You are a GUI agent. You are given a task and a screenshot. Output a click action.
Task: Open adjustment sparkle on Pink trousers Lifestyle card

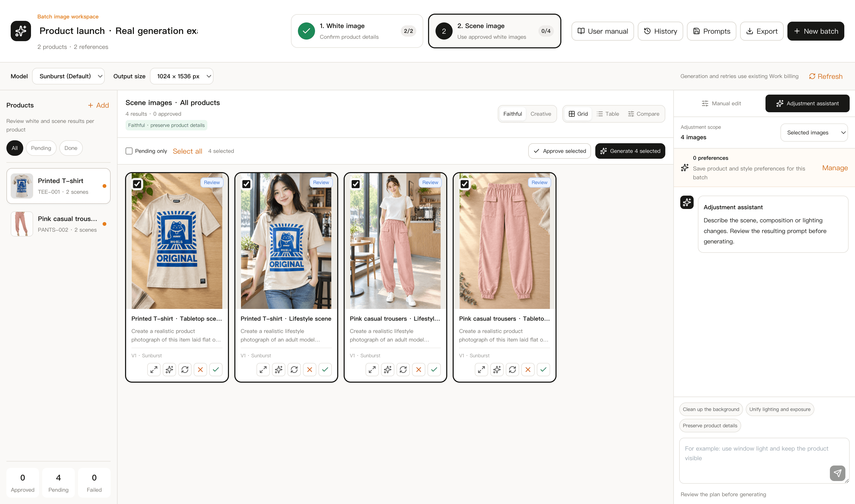click(x=388, y=370)
